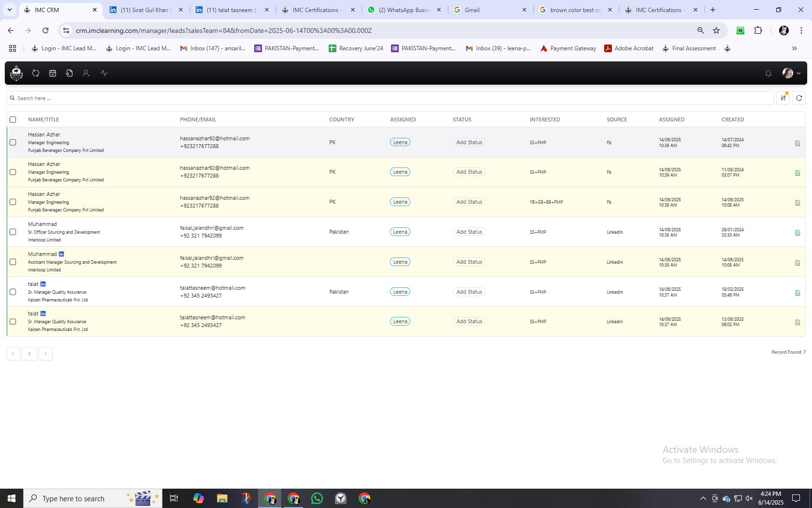Viewport: 812px width, 508px height.
Task: Check the Hassan Azhar row created 11/08/2024
Action: tap(13, 172)
